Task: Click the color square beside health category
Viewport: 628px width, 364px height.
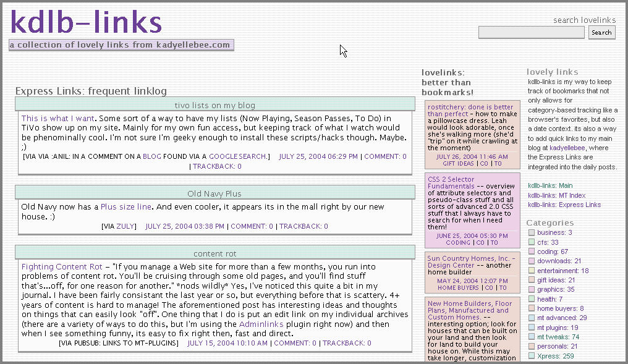Action: (531, 299)
